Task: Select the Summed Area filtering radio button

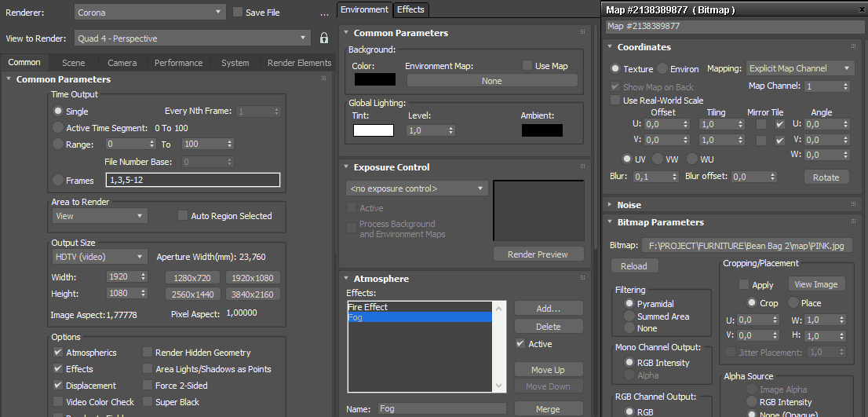Action: coord(629,316)
